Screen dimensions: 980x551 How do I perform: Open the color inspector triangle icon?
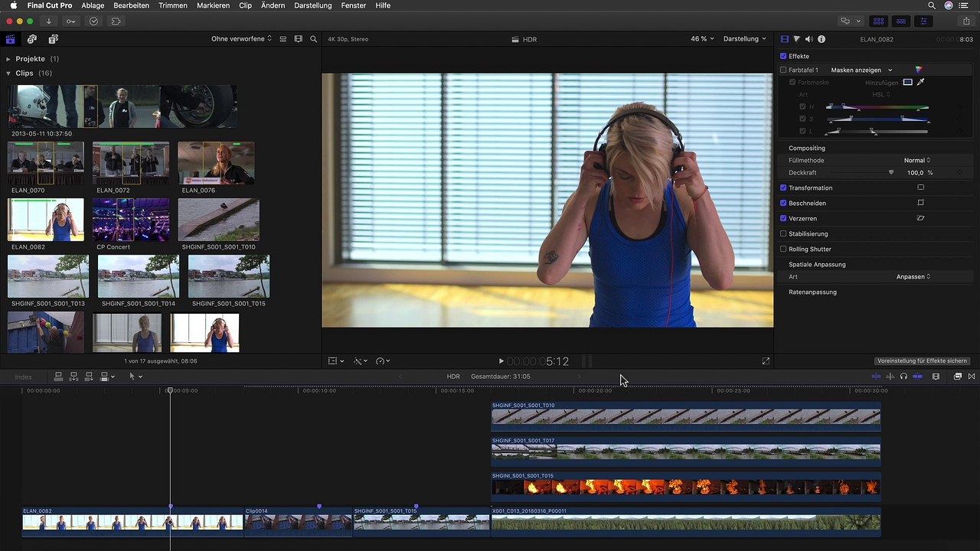pos(797,39)
